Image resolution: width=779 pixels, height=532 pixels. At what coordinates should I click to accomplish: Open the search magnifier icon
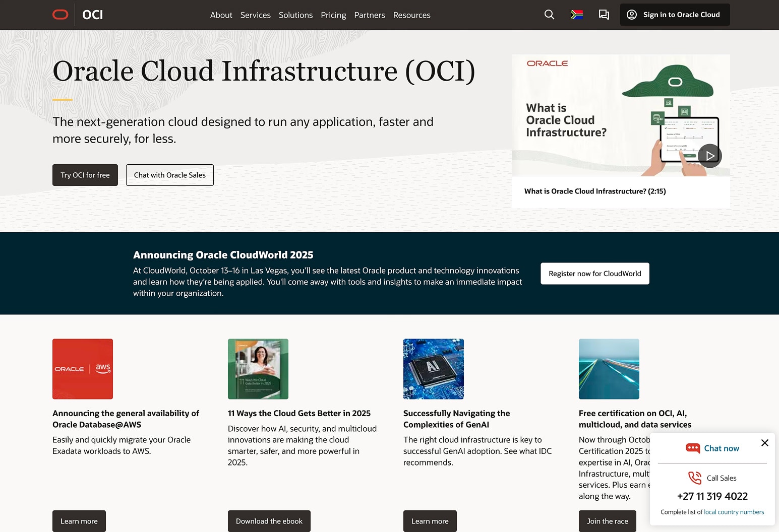tap(550, 15)
